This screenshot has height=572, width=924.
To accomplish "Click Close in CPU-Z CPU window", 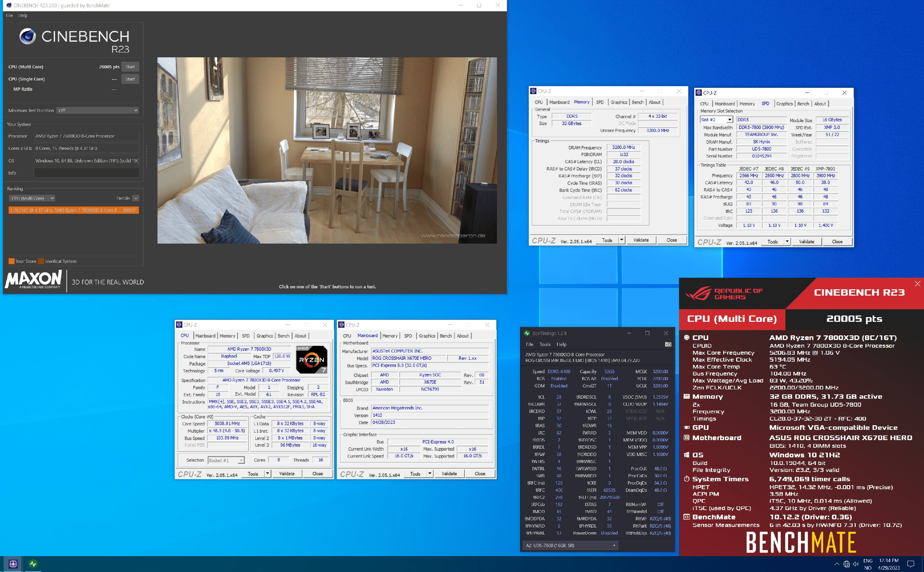I will pyautogui.click(x=318, y=473).
